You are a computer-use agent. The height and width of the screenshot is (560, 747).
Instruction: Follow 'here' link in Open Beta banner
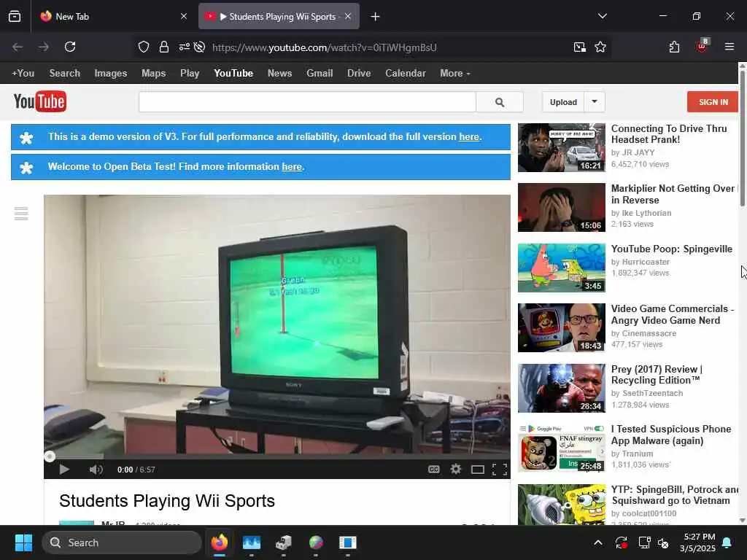click(x=292, y=167)
